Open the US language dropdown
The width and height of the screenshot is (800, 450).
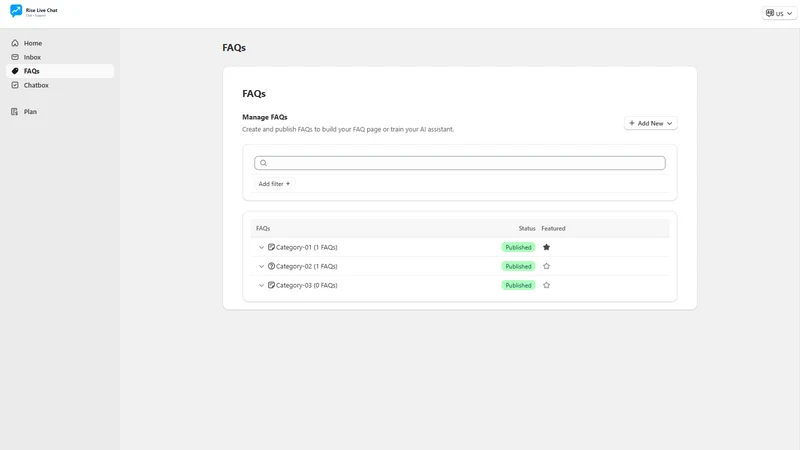(779, 13)
